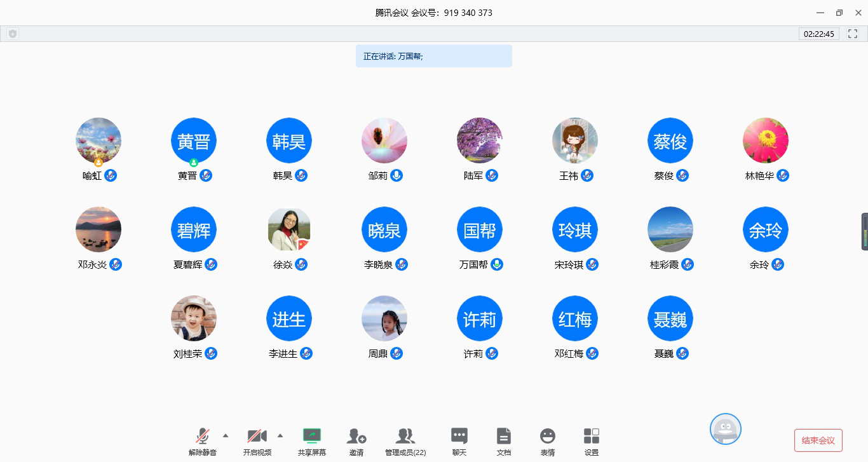Viewport: 868px width, 462px height.
Task: Click the 结束会议 end meeting button
Action: [x=818, y=440]
